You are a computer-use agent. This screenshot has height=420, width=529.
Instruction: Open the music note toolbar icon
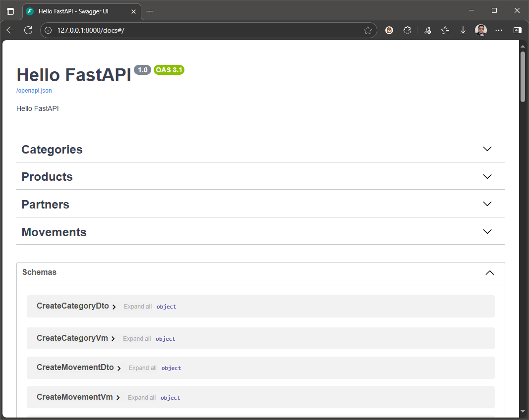point(427,30)
